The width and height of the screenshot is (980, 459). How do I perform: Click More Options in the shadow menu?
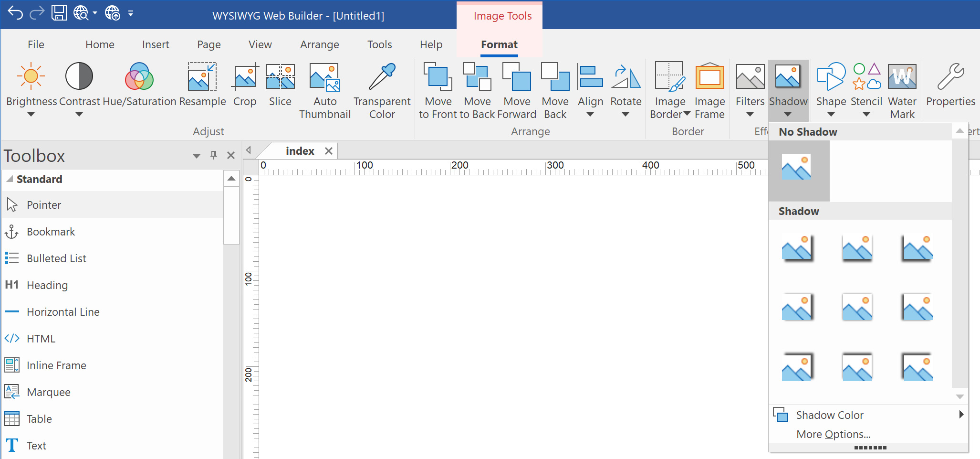click(833, 434)
